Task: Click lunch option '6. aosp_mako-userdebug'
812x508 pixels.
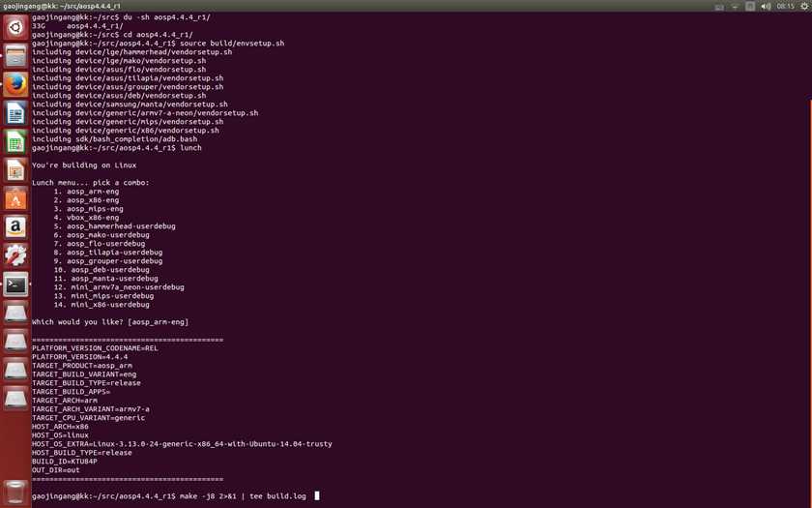Action: (x=101, y=235)
